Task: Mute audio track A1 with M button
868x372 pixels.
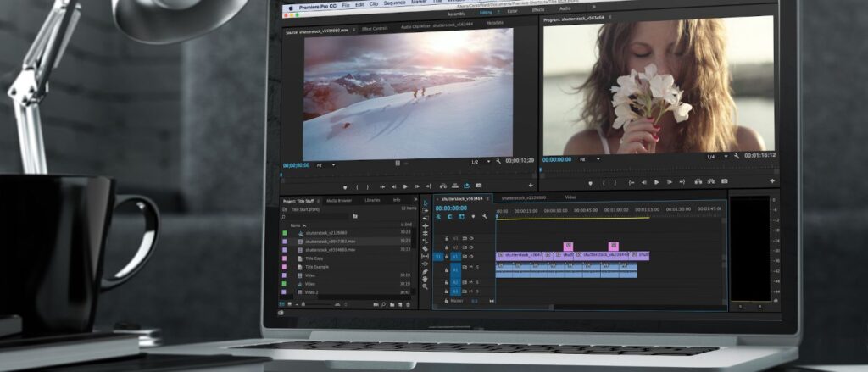Action: tap(469, 268)
